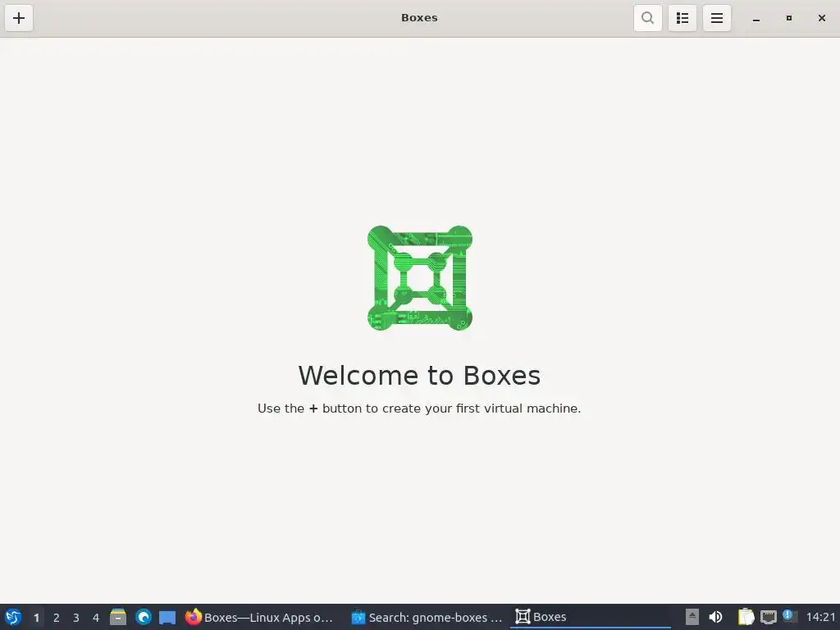Close the Boxes window
Viewport: 840px width, 630px height.
821,18
